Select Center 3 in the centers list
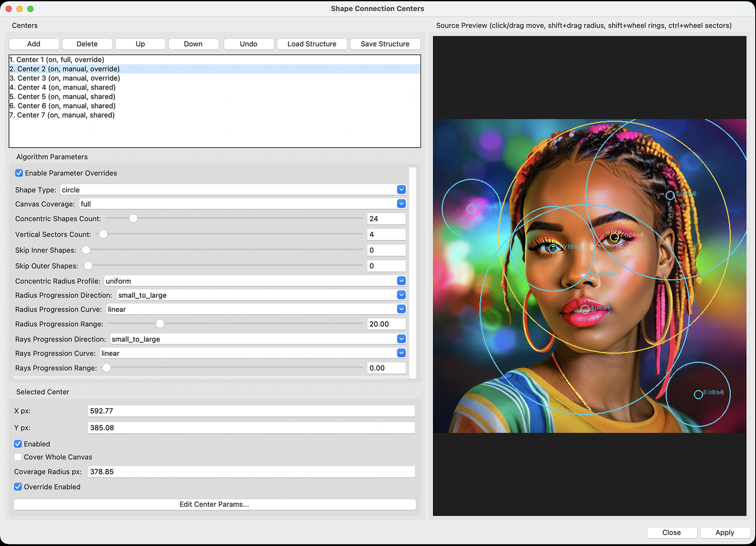756x546 pixels. click(x=215, y=78)
